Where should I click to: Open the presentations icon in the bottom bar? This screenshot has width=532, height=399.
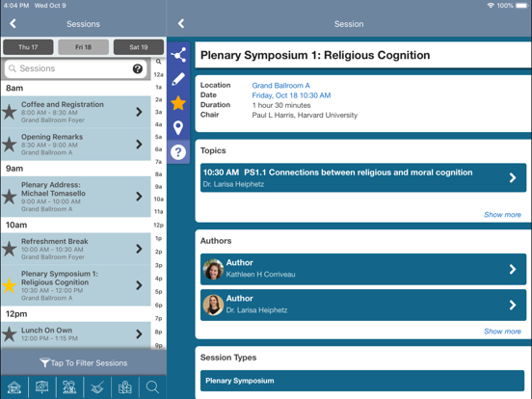tap(42, 387)
